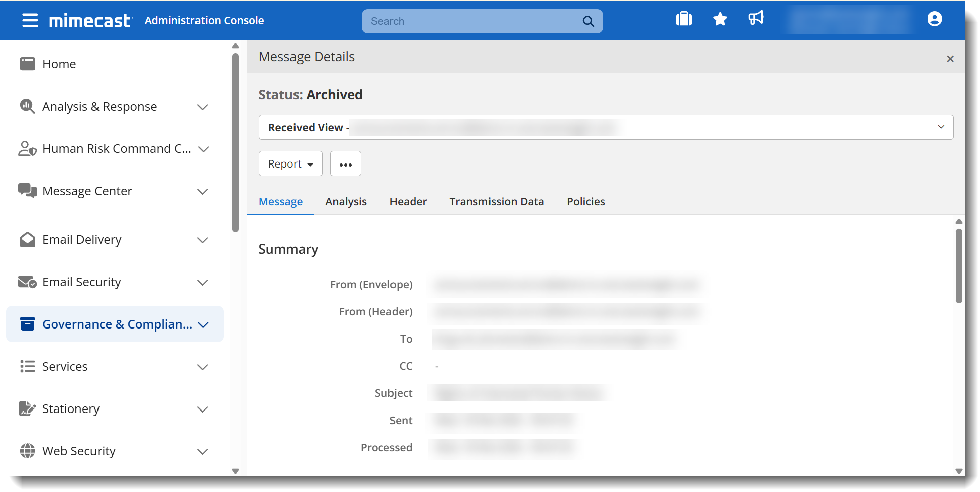Image resolution: width=980 pixels, height=492 pixels.
Task: Close the Message Details panel
Action: pyautogui.click(x=950, y=59)
